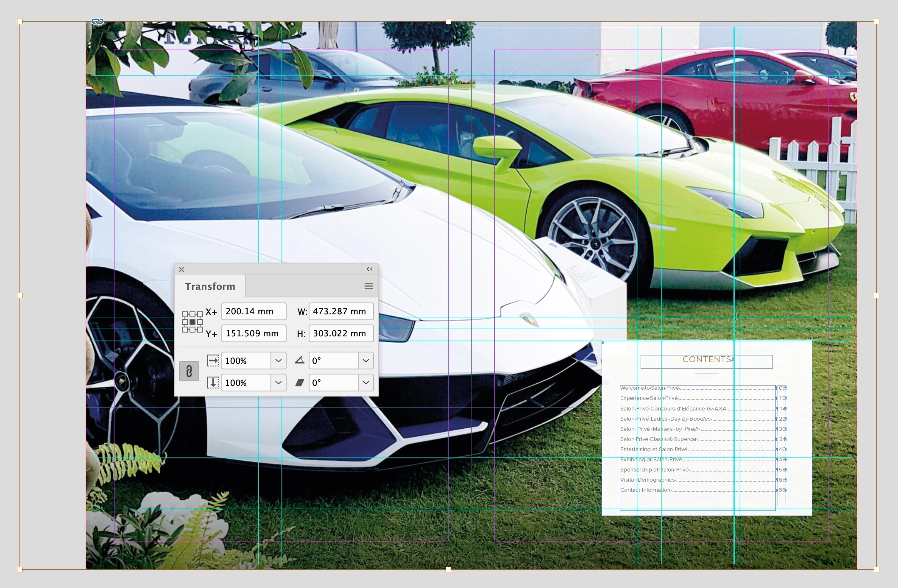Click the linked image badge on frame
Viewport: 898px width, 588px height.
coord(98,21)
